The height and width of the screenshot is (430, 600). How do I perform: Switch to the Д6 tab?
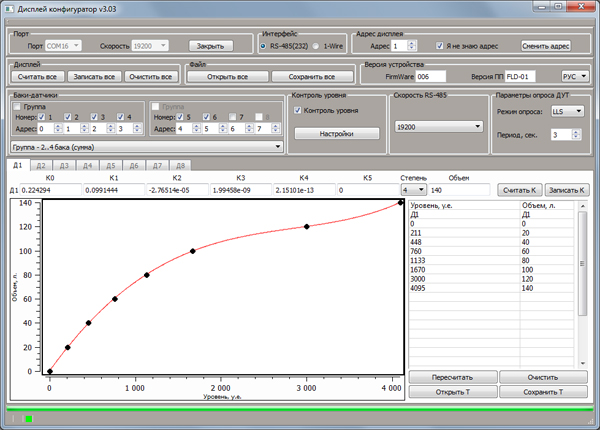[134, 166]
